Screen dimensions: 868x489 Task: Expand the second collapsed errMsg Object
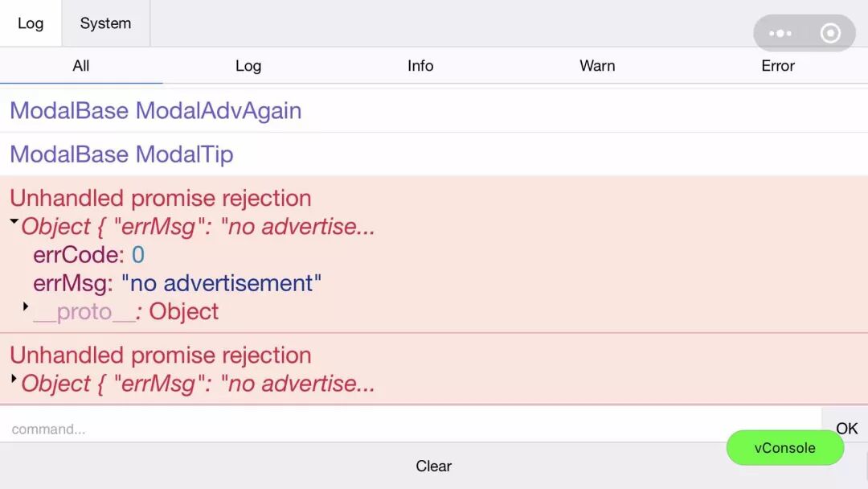click(14, 377)
